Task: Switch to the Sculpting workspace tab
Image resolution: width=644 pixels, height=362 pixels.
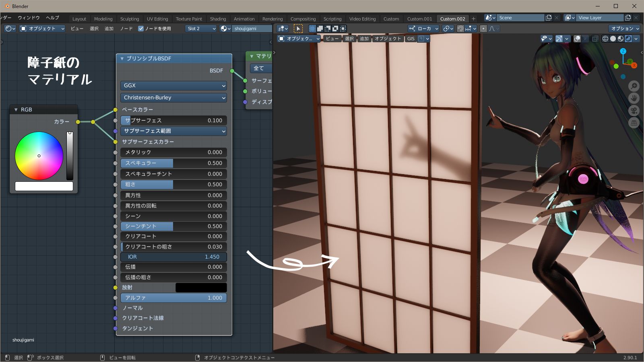Action: point(130,19)
